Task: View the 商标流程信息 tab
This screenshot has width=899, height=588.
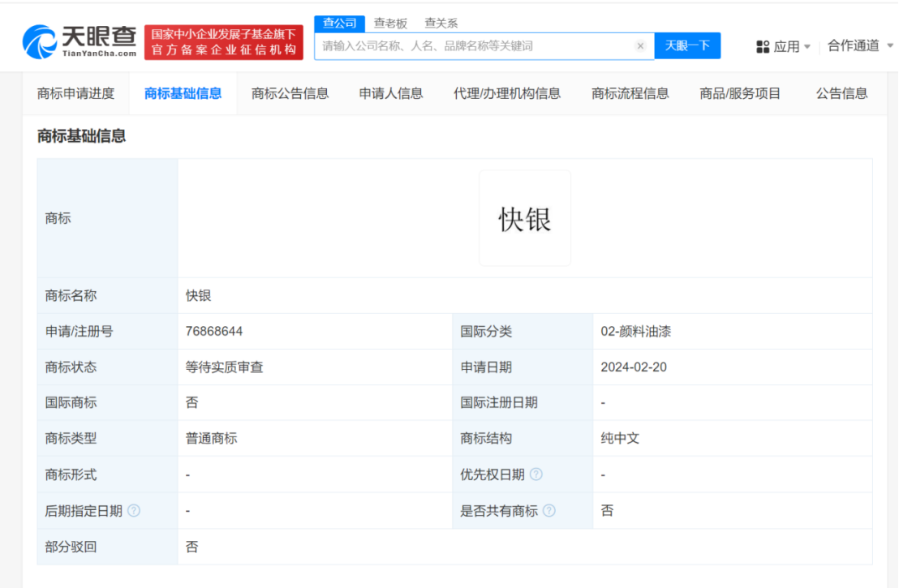Action: pos(630,93)
